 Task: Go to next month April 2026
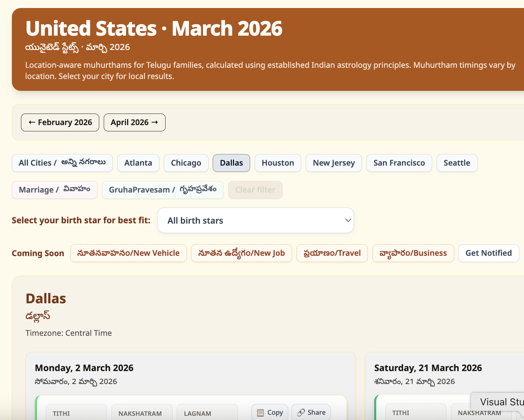click(134, 123)
